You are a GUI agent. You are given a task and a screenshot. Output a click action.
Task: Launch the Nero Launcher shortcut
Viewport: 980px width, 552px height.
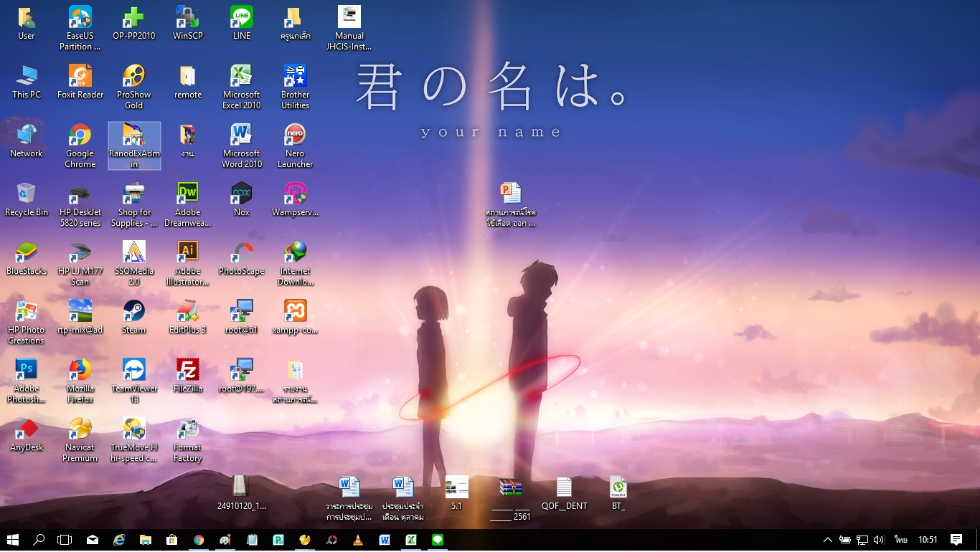pyautogui.click(x=295, y=146)
